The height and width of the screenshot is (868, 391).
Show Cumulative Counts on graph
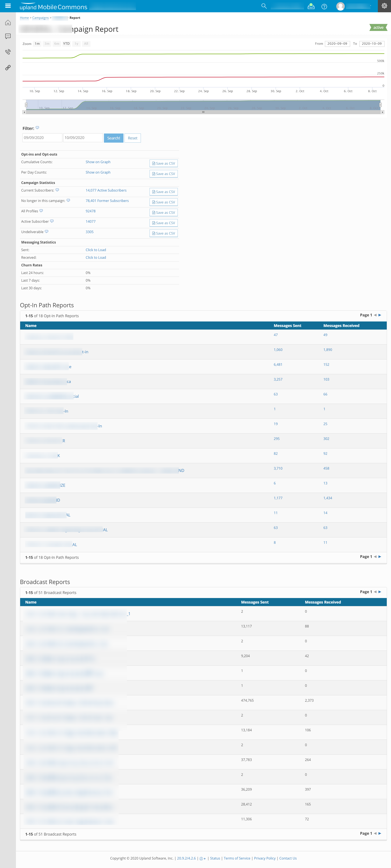[x=98, y=162]
